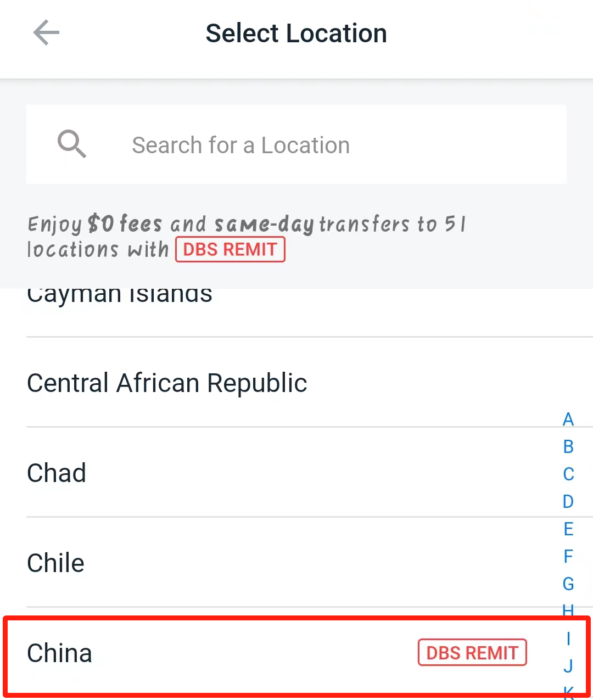Pick Central African Republic as destination
The image size is (593, 700).
pyautogui.click(x=167, y=383)
